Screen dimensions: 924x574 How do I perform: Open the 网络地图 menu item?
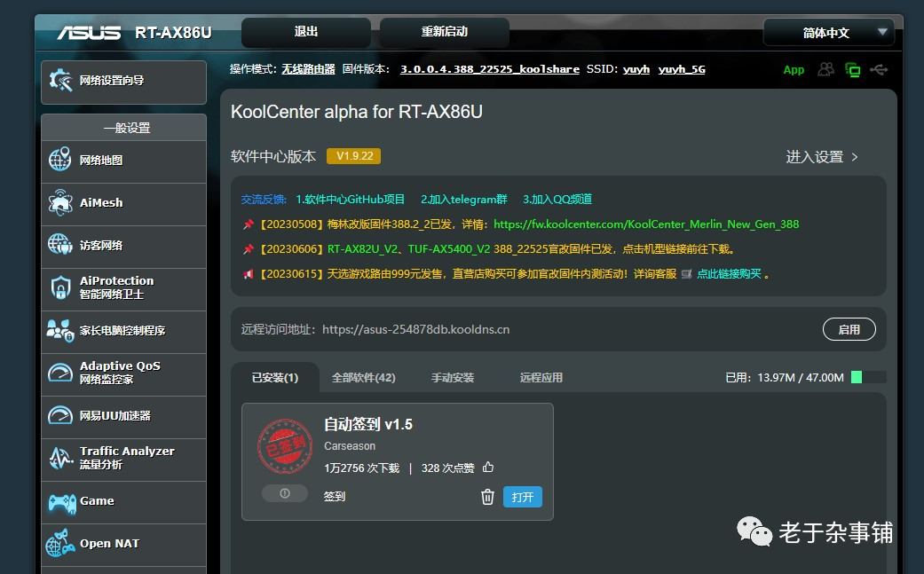123,161
